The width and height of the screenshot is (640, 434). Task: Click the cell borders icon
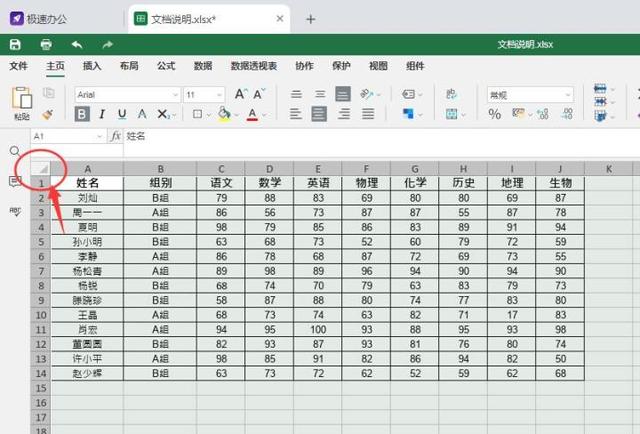tap(198, 114)
